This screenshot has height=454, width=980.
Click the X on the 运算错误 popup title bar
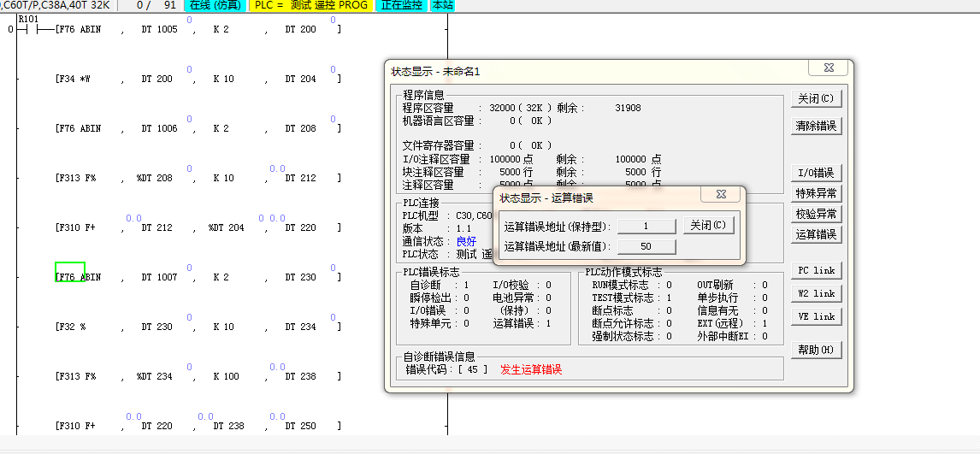tap(721, 195)
